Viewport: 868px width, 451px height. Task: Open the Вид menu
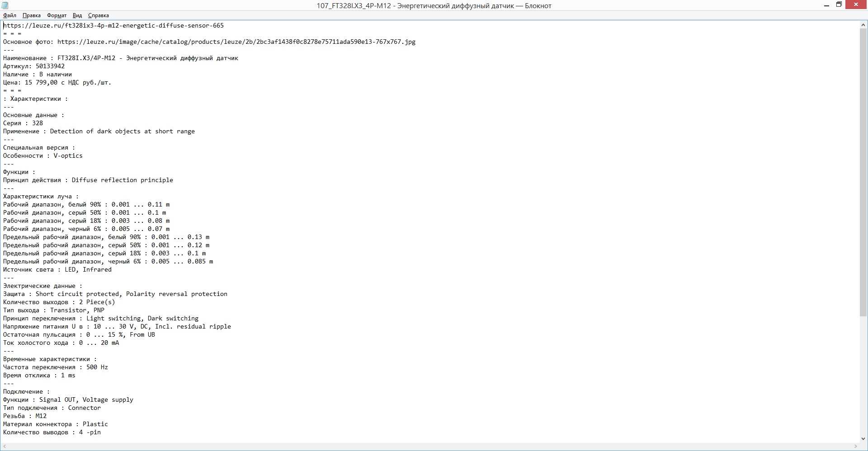click(x=77, y=15)
